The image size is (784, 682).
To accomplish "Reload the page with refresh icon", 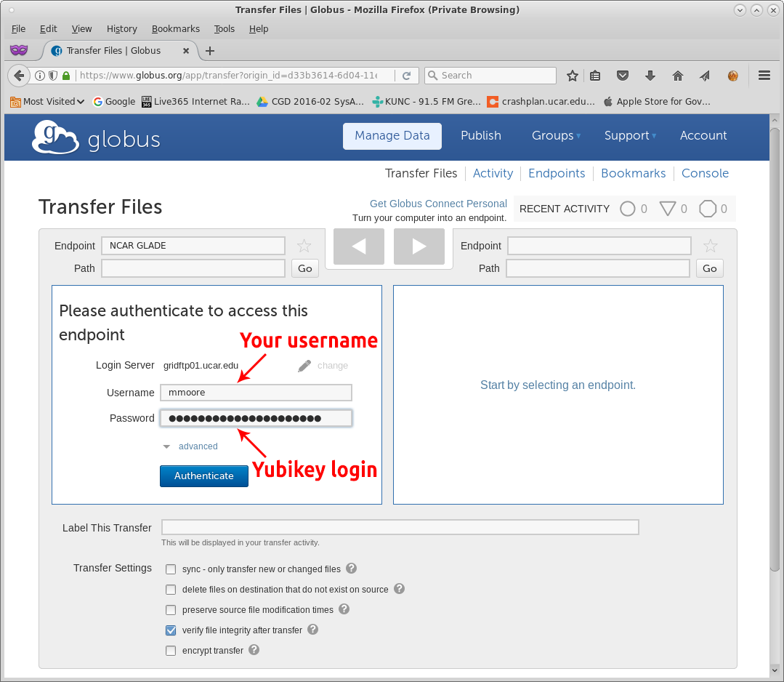I will (407, 76).
